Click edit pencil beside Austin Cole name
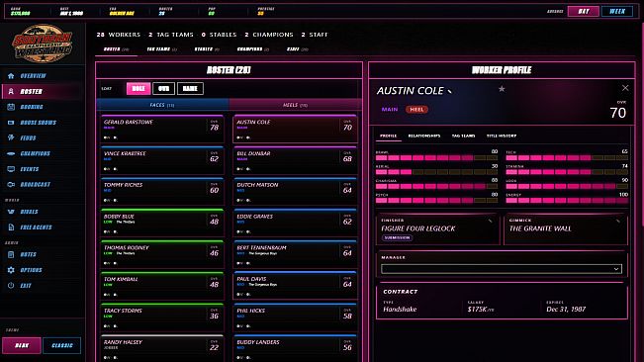 450,92
